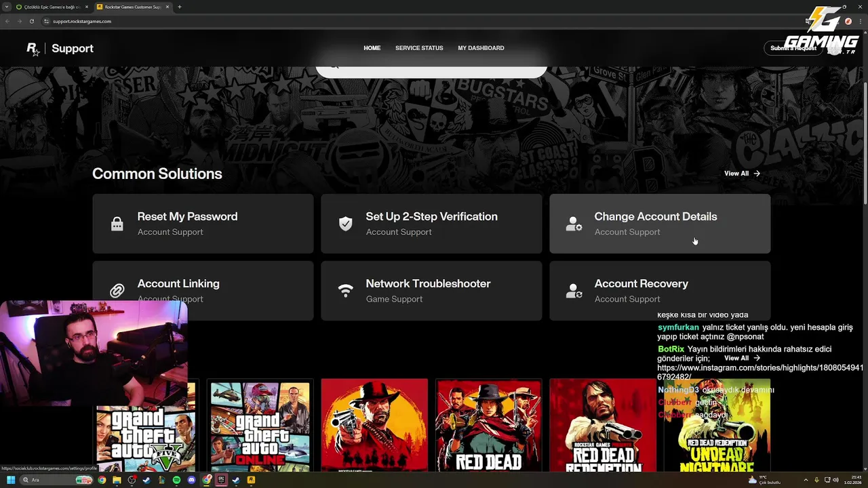868x488 pixels.
Task: Click the Support title link in the header
Action: [x=73, y=49]
